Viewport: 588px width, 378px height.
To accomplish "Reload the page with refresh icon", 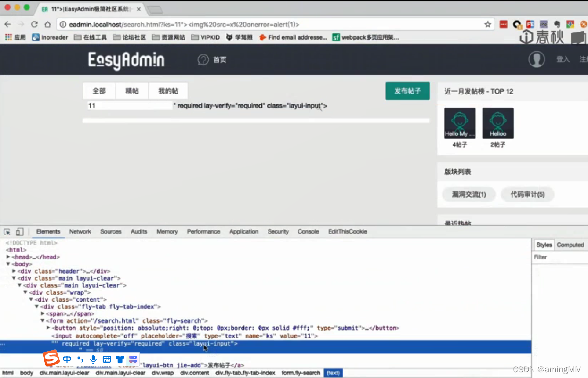I will point(34,25).
